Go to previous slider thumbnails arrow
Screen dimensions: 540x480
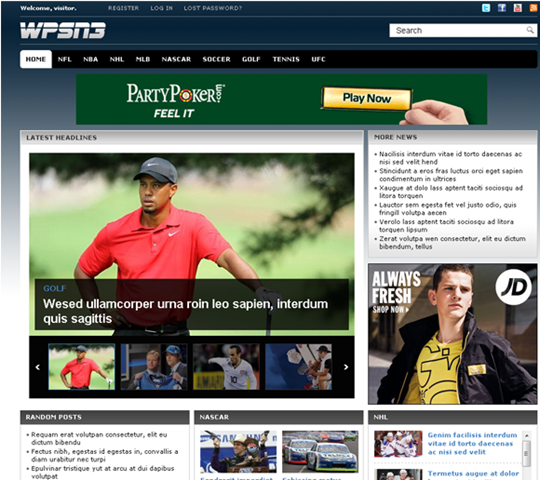pos(38,367)
